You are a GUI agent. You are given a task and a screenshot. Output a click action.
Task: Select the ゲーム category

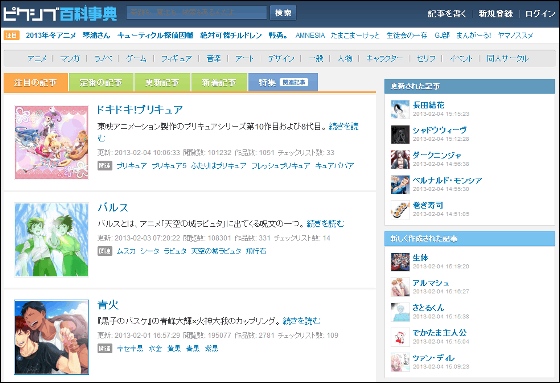click(x=136, y=58)
